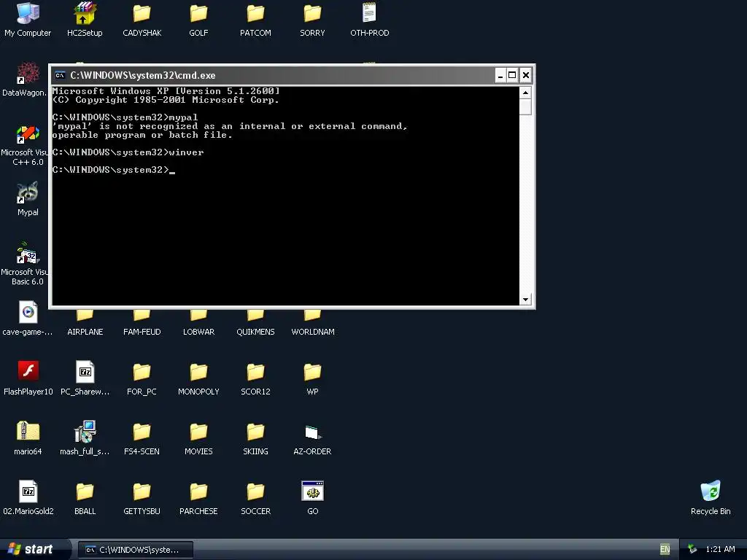The image size is (747, 560).
Task: Select the CADYSHAK folder
Action: (142, 14)
